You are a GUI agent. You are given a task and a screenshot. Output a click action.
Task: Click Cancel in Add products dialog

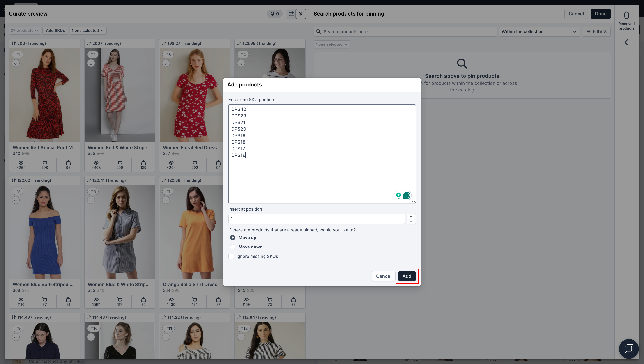point(384,276)
